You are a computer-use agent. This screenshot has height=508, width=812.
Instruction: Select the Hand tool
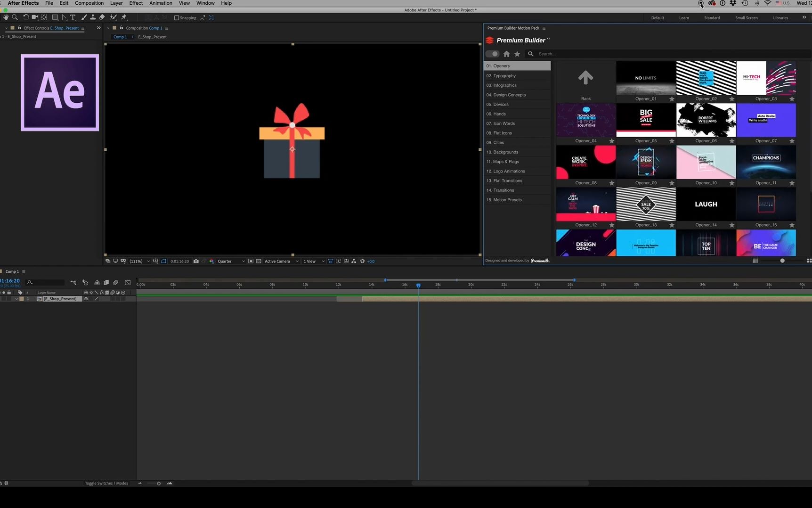[x=6, y=17]
